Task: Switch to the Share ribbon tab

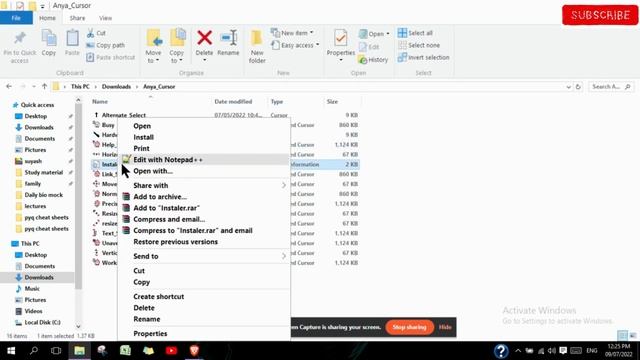Action: [x=77, y=18]
